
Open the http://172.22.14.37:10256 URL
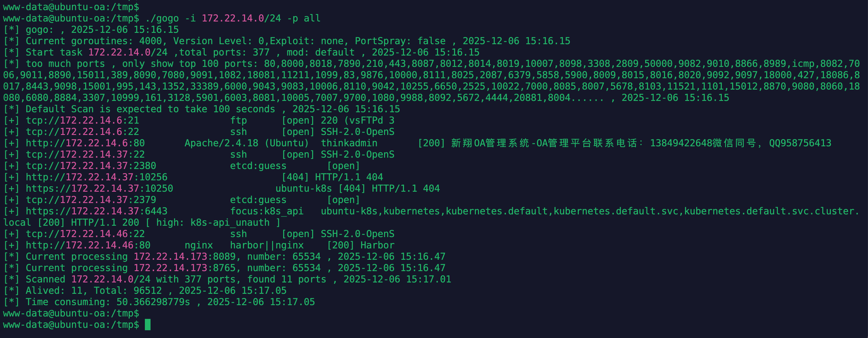97,177
